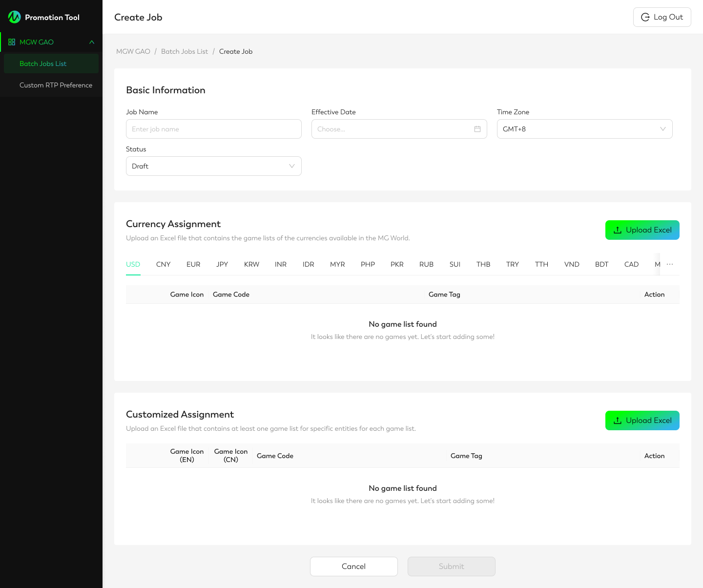Select the JPY currency tab
The width and height of the screenshot is (703, 588).
coord(222,264)
